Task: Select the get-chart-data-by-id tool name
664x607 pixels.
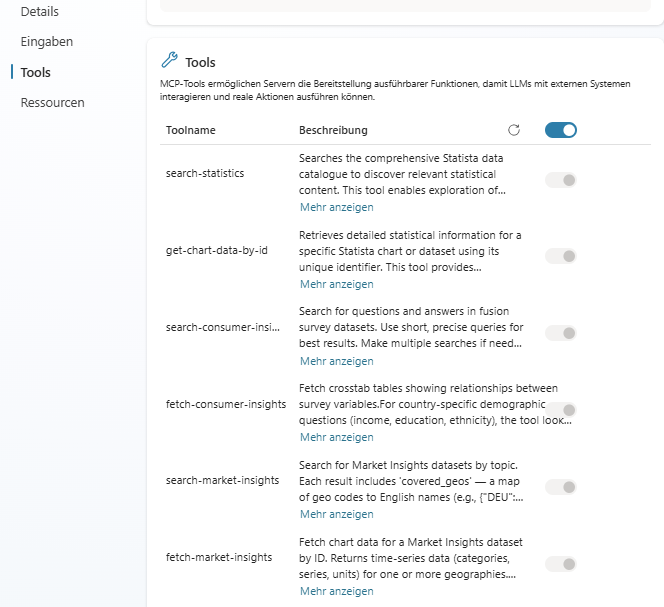Action: [x=217, y=250]
